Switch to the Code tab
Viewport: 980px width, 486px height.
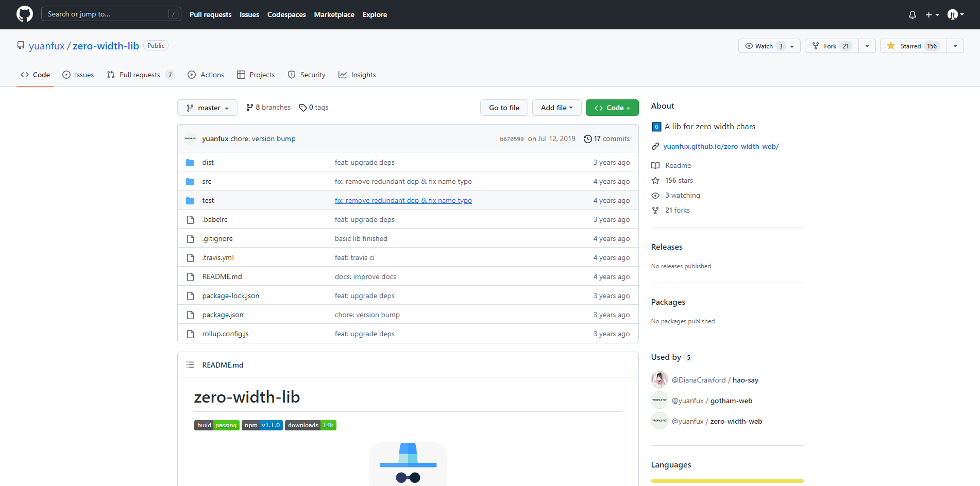[35, 75]
